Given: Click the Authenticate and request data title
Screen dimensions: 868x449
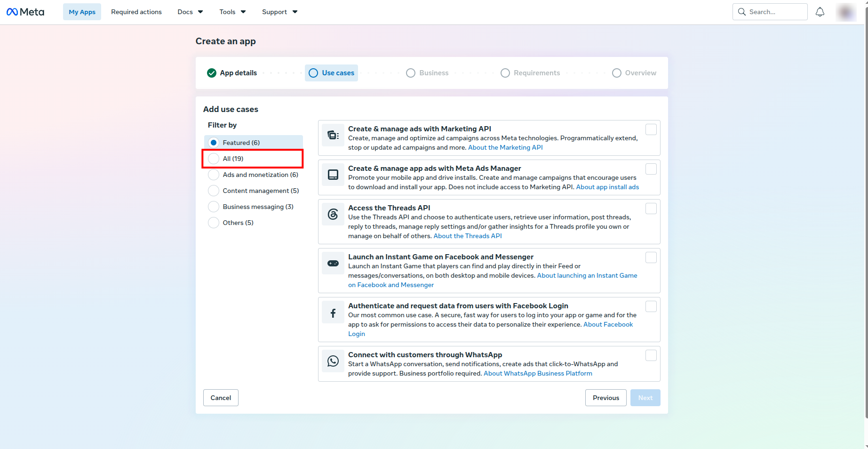Looking at the screenshot, I should (458, 305).
